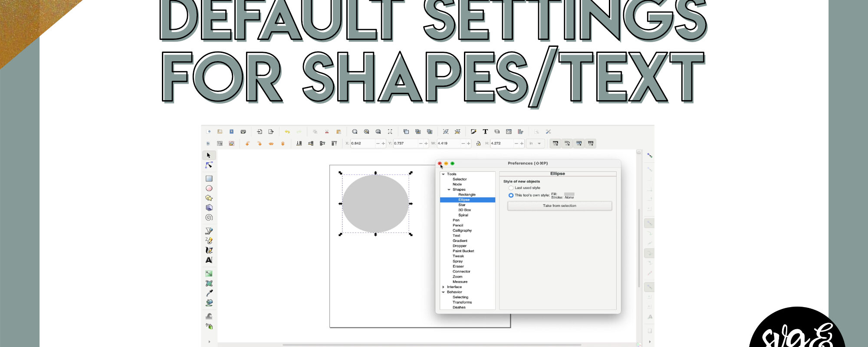Viewport: 868px width, 347px height.
Task: Toggle move gradients with objects
Action: (579, 143)
